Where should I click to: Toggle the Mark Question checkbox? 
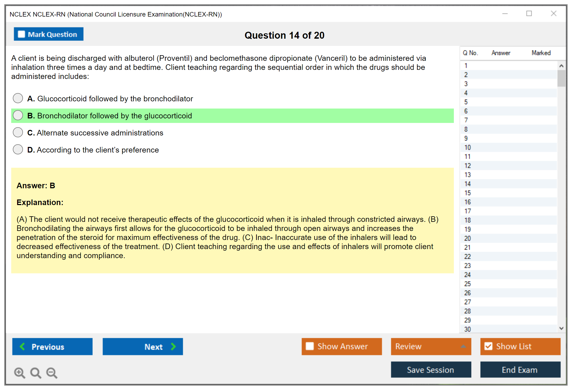click(21, 34)
